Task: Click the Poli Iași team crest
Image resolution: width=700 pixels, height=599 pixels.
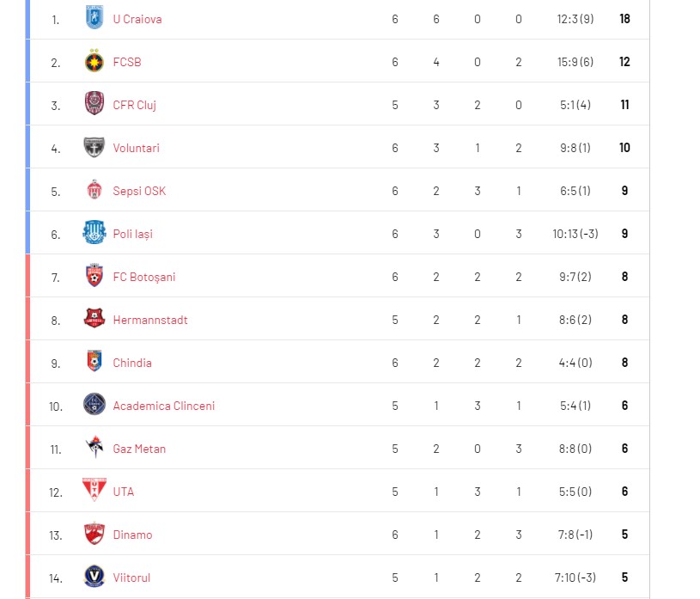Action: [94, 234]
